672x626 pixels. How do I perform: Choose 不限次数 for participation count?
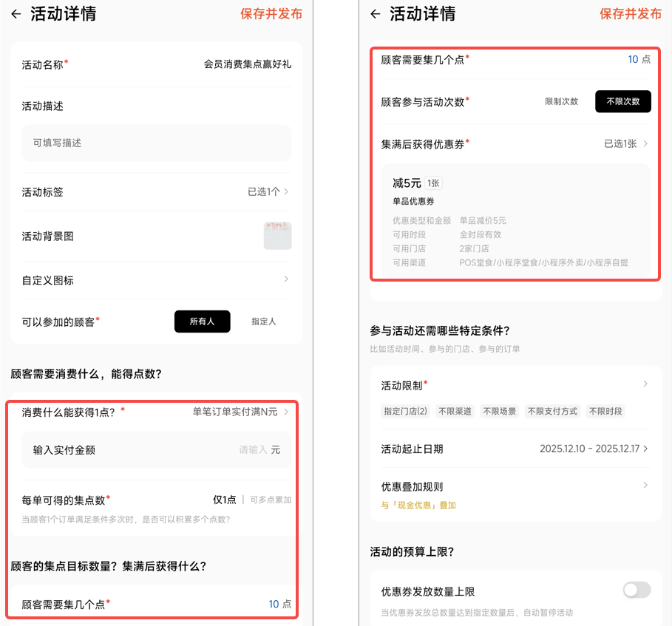[622, 102]
